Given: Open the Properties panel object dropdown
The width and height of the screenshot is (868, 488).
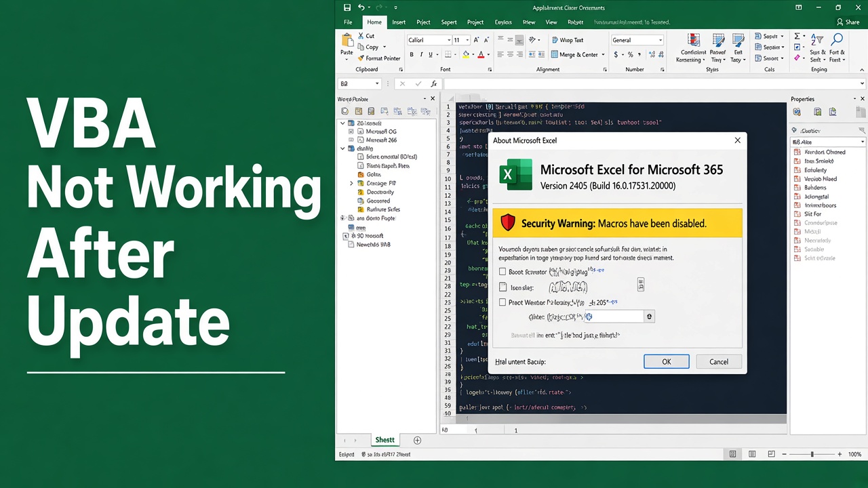Looking at the screenshot, I should 863,142.
